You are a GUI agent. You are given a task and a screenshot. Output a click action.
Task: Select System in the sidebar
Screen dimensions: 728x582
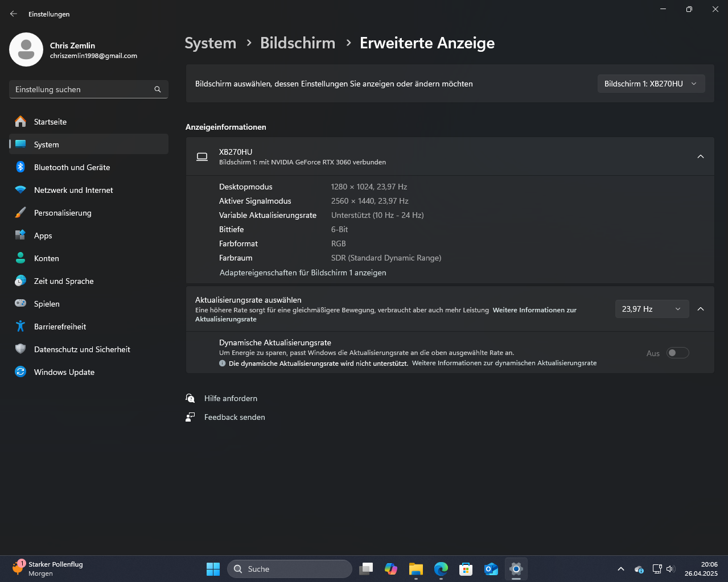coord(89,145)
